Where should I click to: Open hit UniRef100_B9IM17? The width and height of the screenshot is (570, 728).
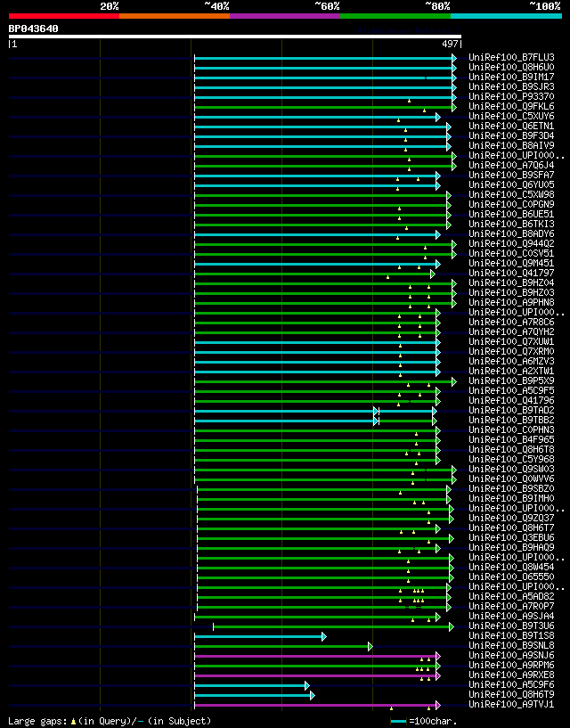(x=511, y=77)
